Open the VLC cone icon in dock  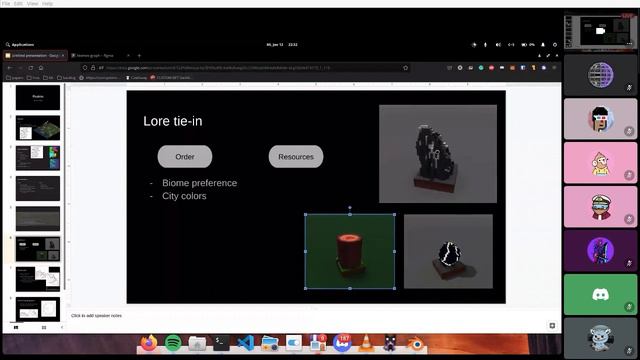click(366, 343)
